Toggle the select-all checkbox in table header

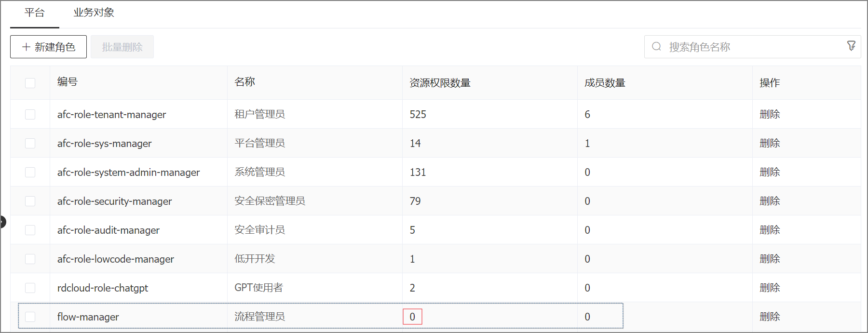coord(30,83)
